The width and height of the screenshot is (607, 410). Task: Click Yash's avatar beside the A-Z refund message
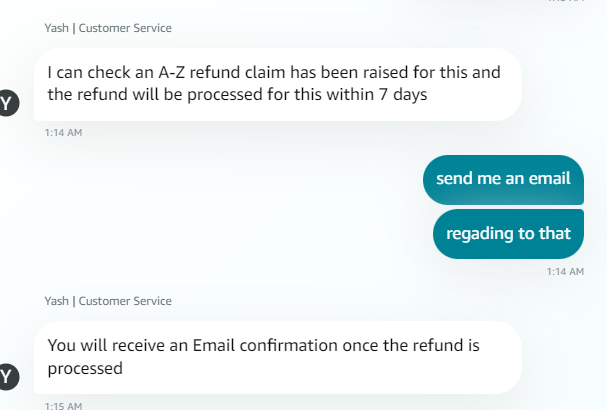point(8,103)
